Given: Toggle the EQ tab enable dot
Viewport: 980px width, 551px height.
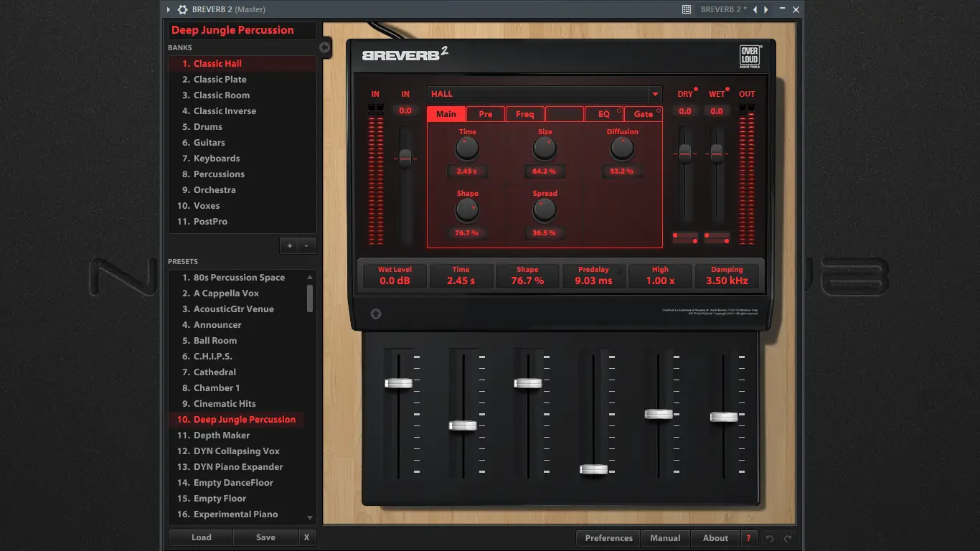Looking at the screenshot, I should 620,110.
